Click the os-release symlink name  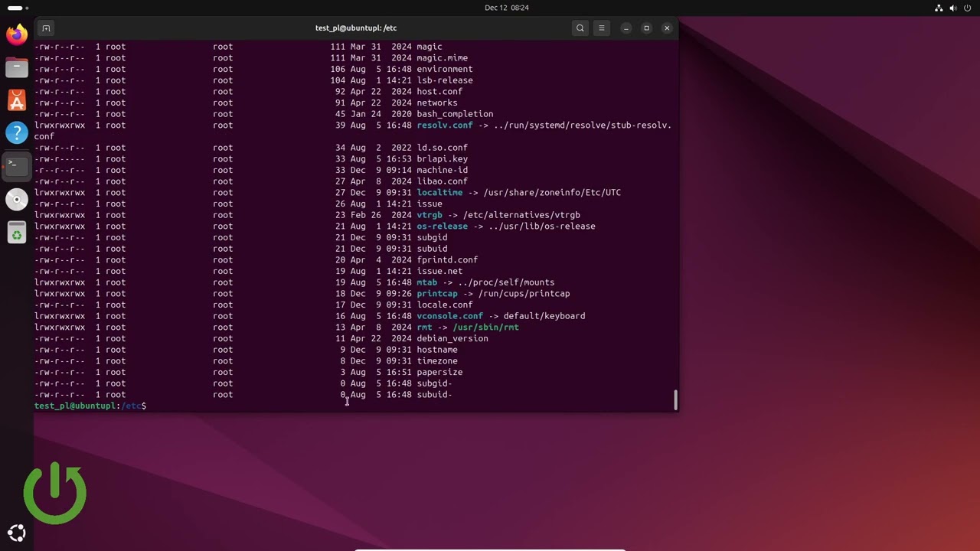coord(442,227)
